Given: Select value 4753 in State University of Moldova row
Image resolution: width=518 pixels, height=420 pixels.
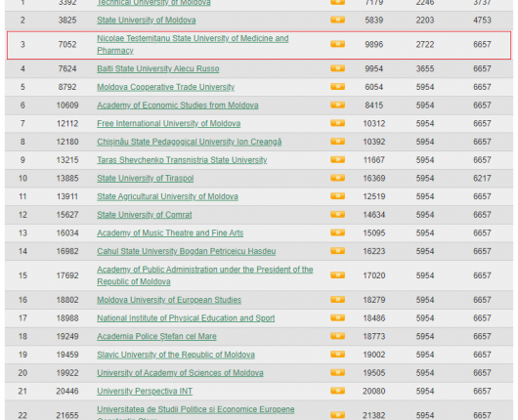Looking at the screenshot, I should click(x=482, y=21).
